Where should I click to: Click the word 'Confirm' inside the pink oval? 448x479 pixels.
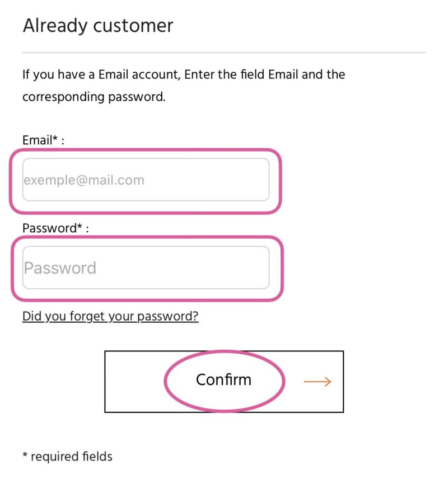223,380
